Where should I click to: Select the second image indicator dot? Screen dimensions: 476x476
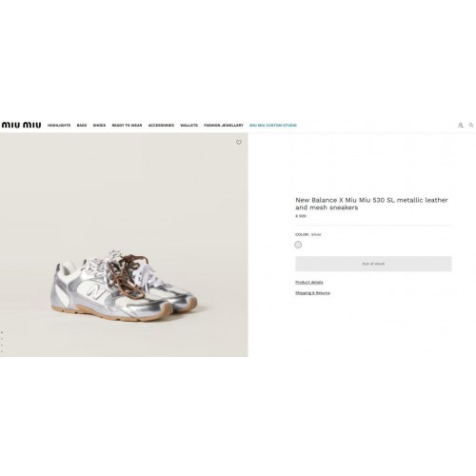(x=2, y=339)
